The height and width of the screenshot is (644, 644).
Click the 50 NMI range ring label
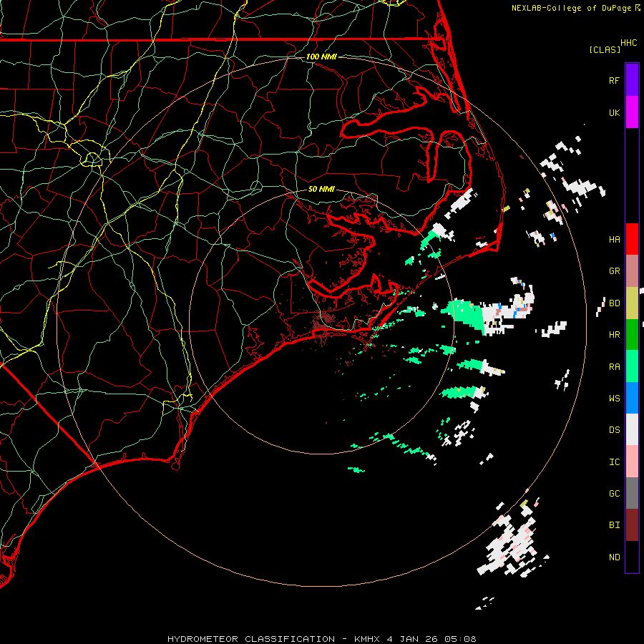click(321, 189)
